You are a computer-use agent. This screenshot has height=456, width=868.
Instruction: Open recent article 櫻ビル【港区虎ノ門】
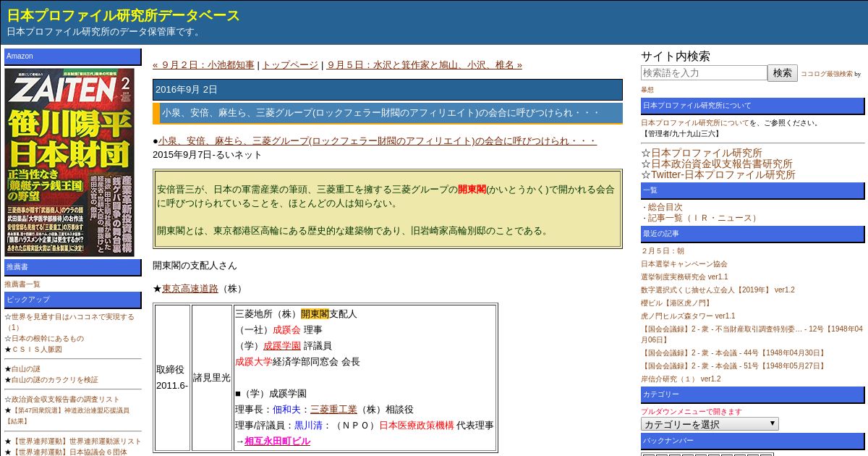pyautogui.click(x=676, y=303)
